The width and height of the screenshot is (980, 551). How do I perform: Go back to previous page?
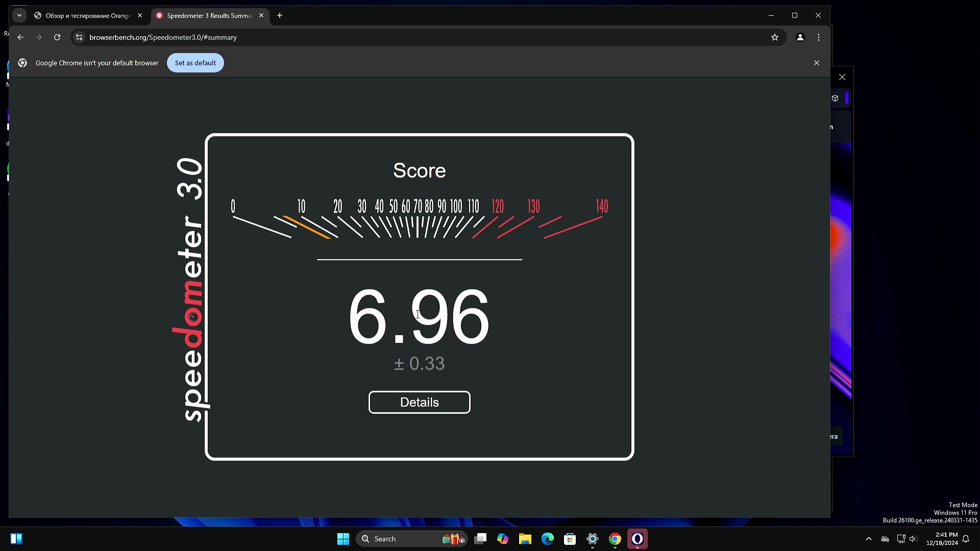click(x=20, y=37)
